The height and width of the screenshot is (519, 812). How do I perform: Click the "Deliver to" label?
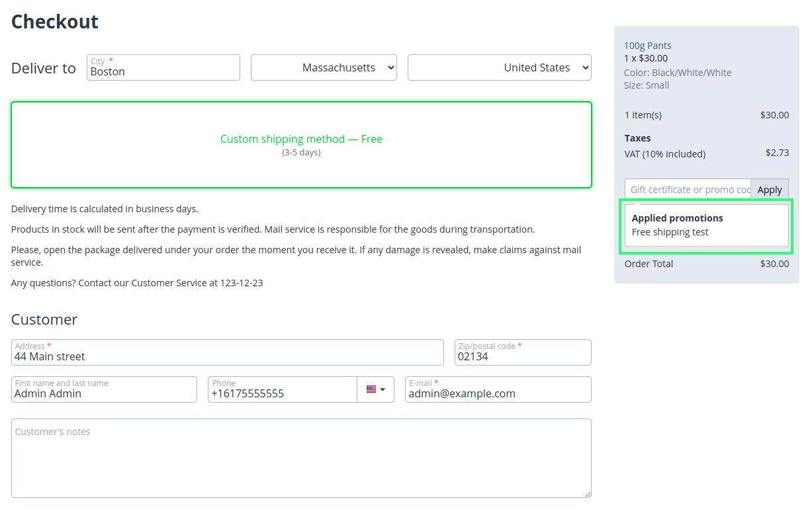(44, 68)
